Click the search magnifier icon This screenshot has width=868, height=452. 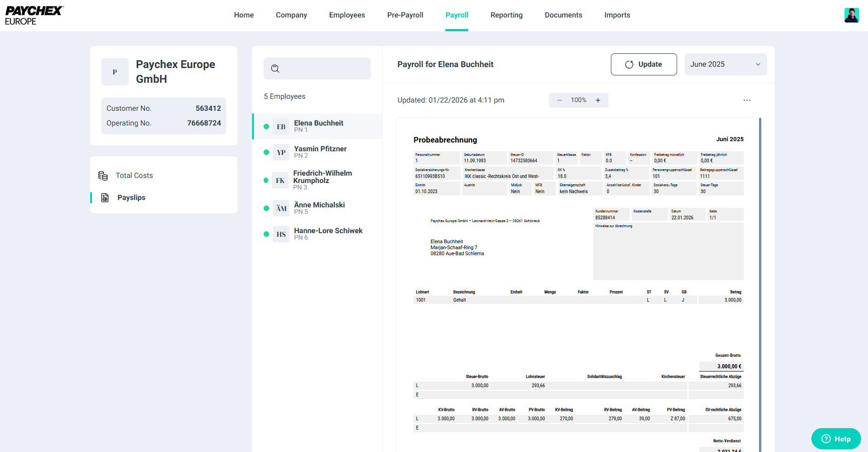pyautogui.click(x=275, y=69)
